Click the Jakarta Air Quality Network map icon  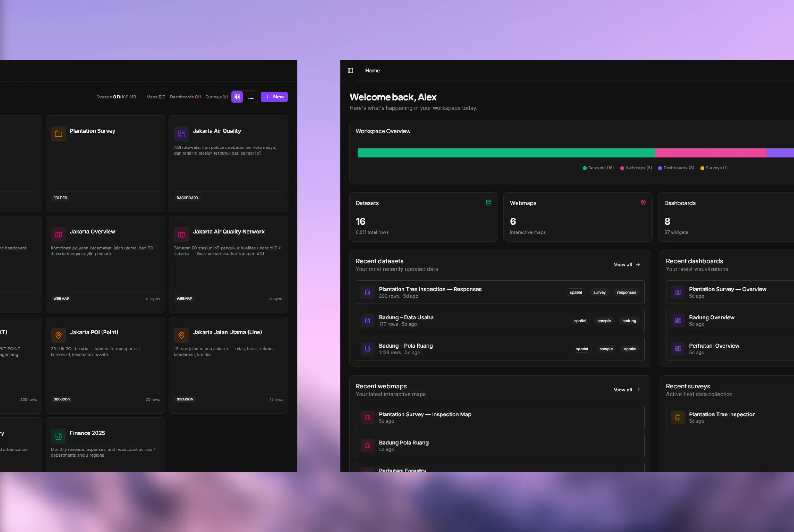(x=182, y=234)
